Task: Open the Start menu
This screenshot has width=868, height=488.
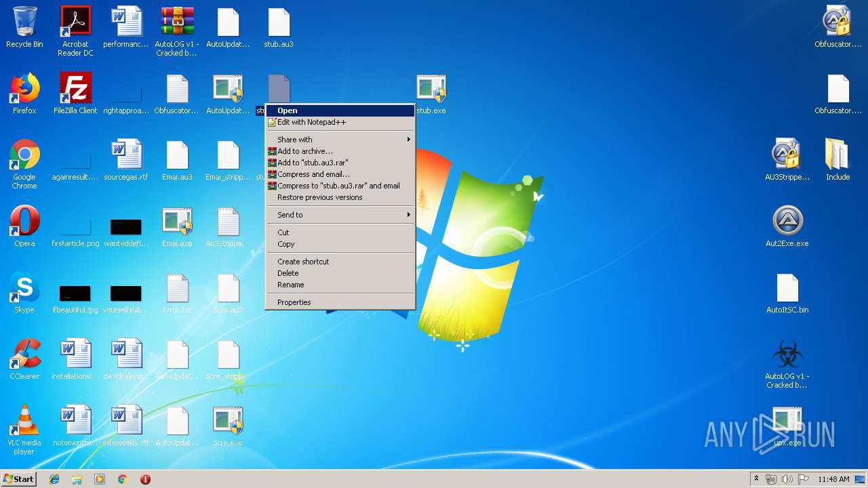Action: click(18, 479)
